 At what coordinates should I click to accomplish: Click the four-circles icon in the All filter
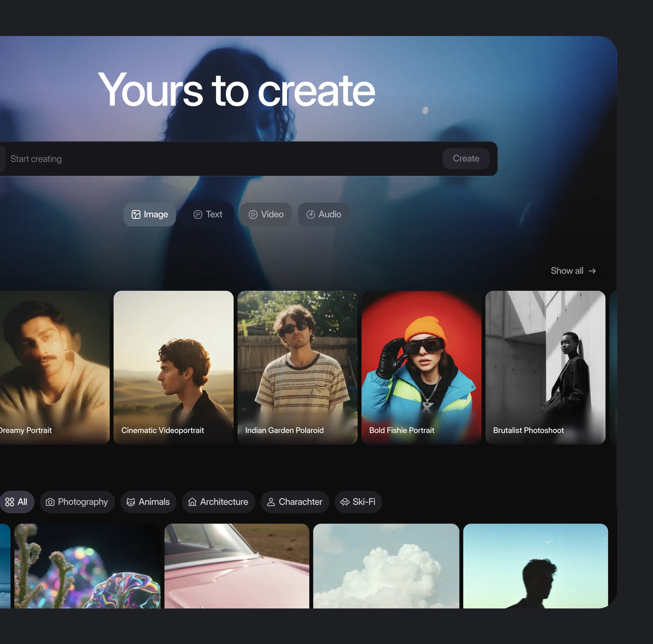click(x=10, y=502)
